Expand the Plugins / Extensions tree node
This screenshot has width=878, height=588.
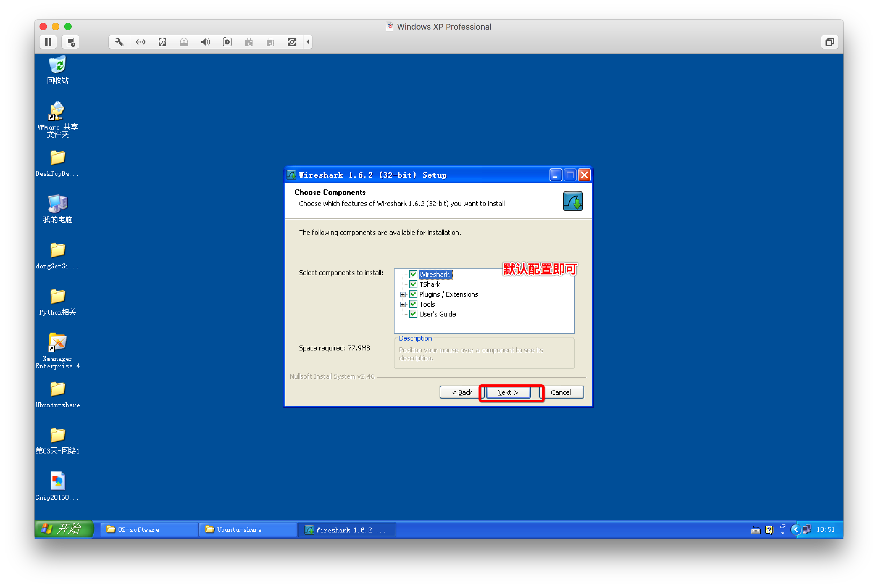tap(403, 294)
